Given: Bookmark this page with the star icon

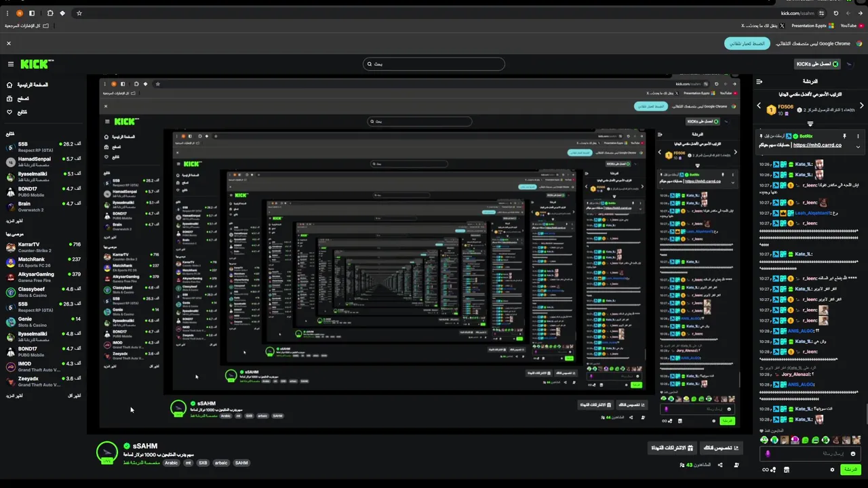Looking at the screenshot, I should click(79, 13).
